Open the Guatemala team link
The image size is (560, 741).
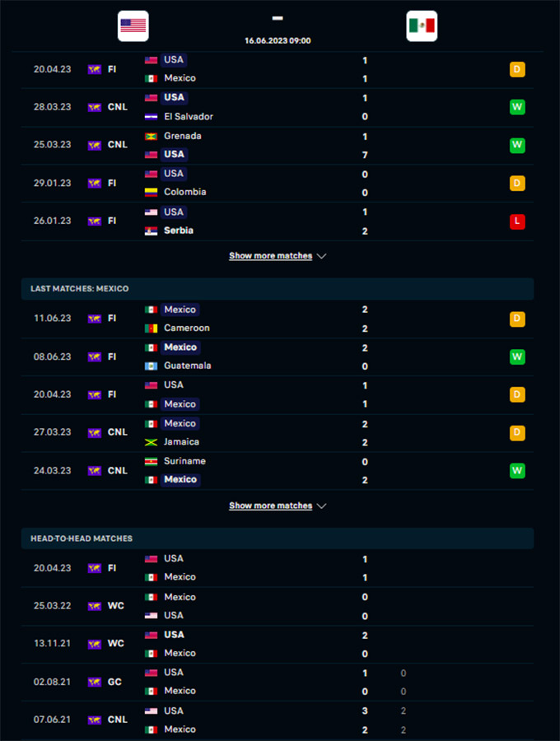pyautogui.click(x=187, y=366)
